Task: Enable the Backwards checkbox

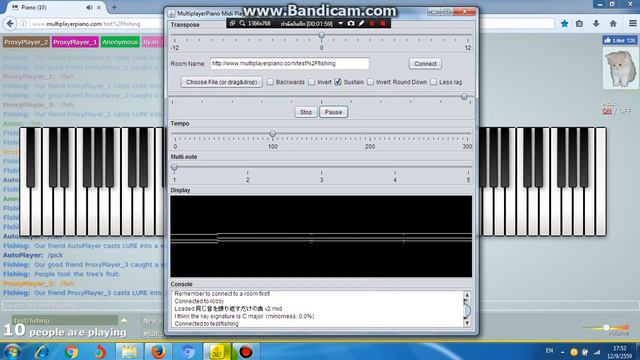Action: 270,82
